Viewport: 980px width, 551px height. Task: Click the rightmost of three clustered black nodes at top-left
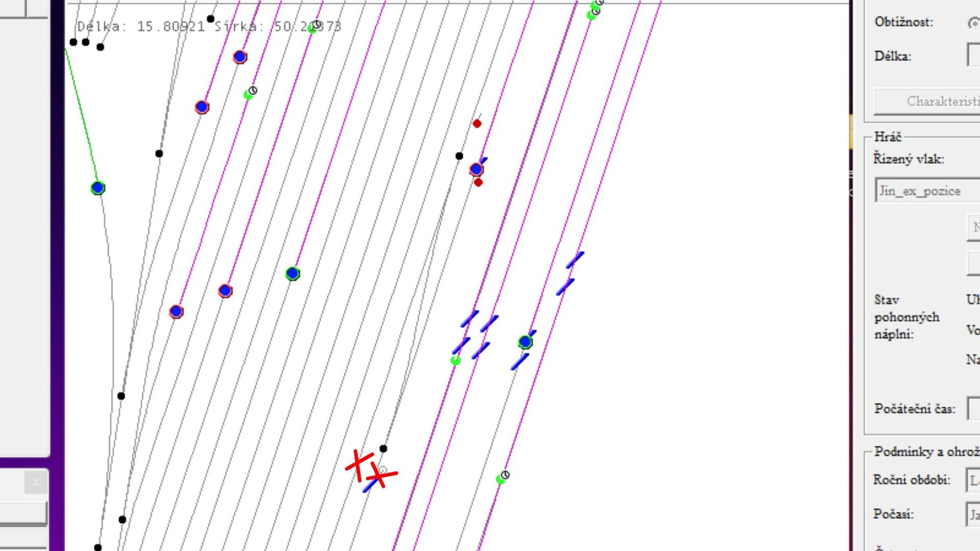point(100,47)
